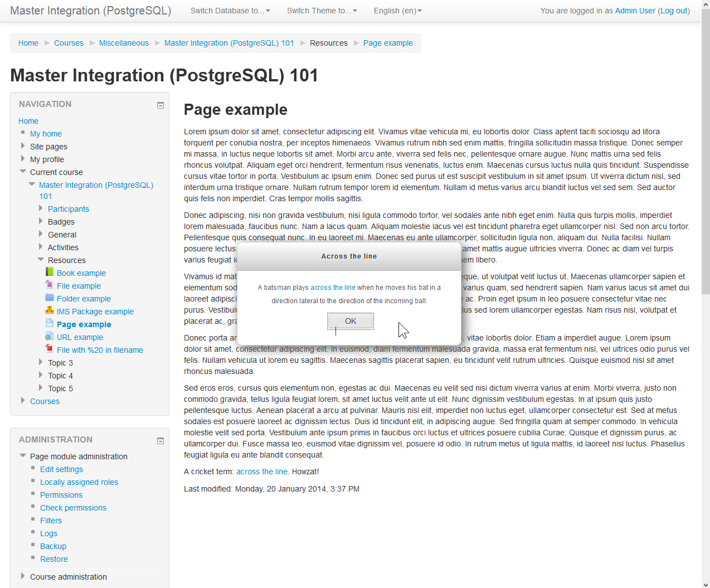The height and width of the screenshot is (588, 710).
Task: Open Locally assigned roles
Action: coord(79,482)
